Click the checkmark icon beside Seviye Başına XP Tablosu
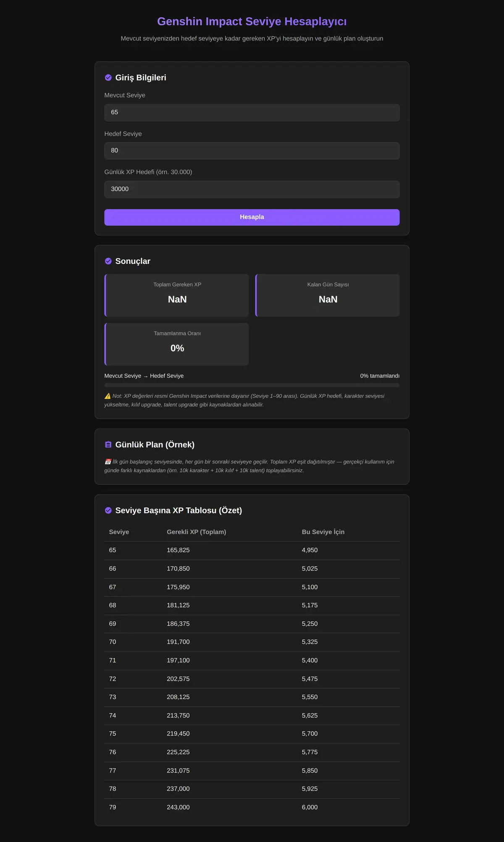The width and height of the screenshot is (504, 842). (108, 510)
